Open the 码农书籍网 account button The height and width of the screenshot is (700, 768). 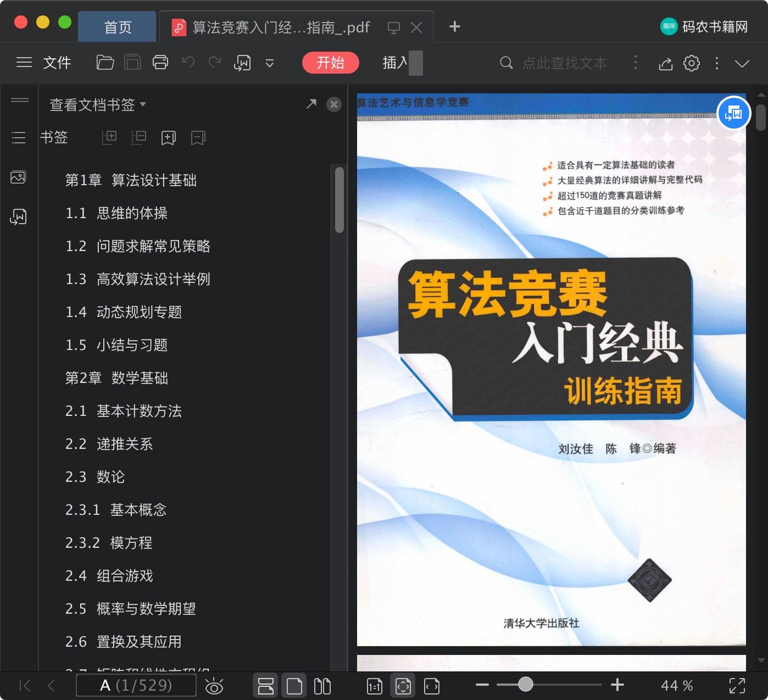coord(704,26)
